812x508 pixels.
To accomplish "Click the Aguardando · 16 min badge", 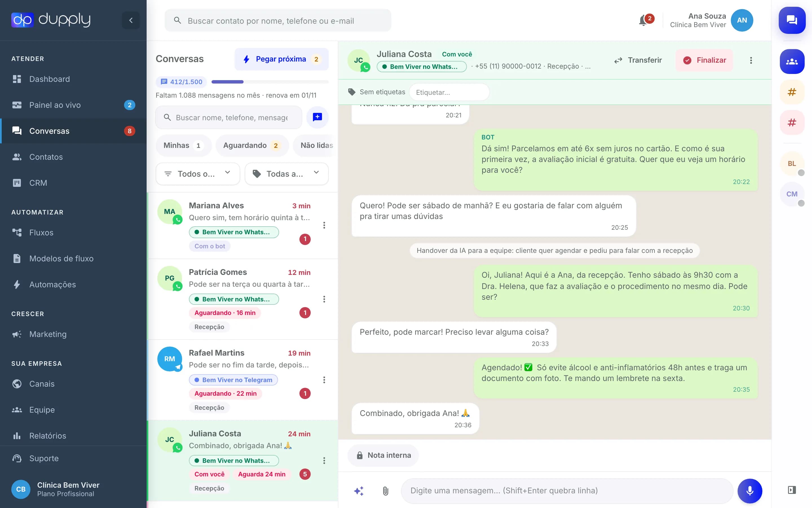I will click(x=225, y=313).
